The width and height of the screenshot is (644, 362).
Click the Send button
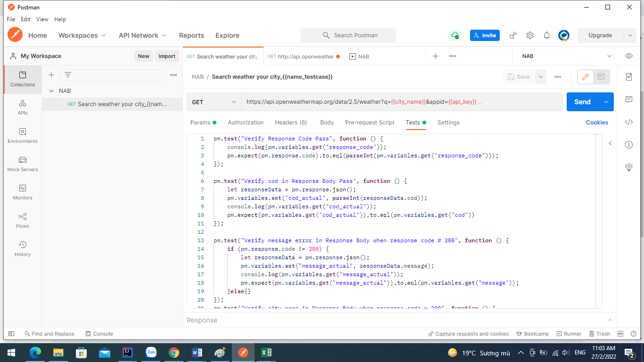(x=582, y=102)
